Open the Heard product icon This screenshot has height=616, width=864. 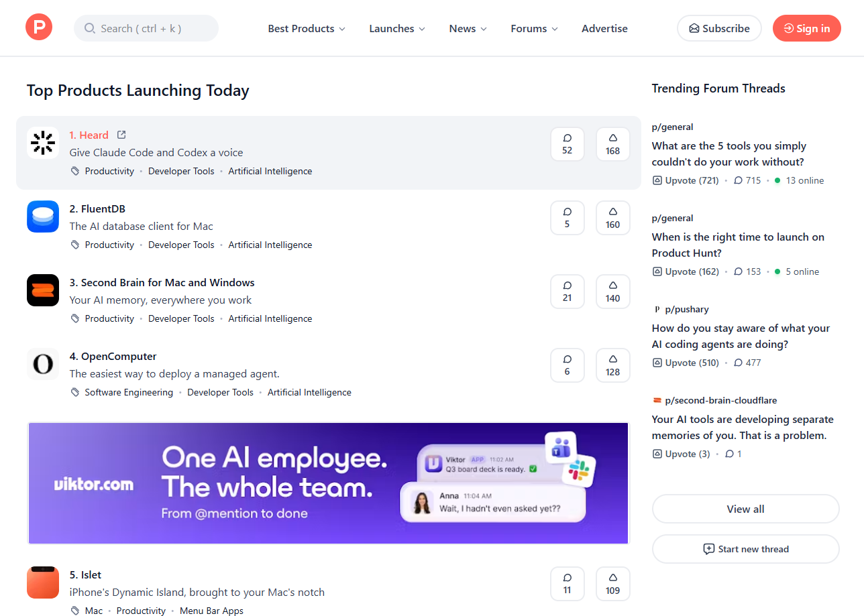tap(43, 143)
